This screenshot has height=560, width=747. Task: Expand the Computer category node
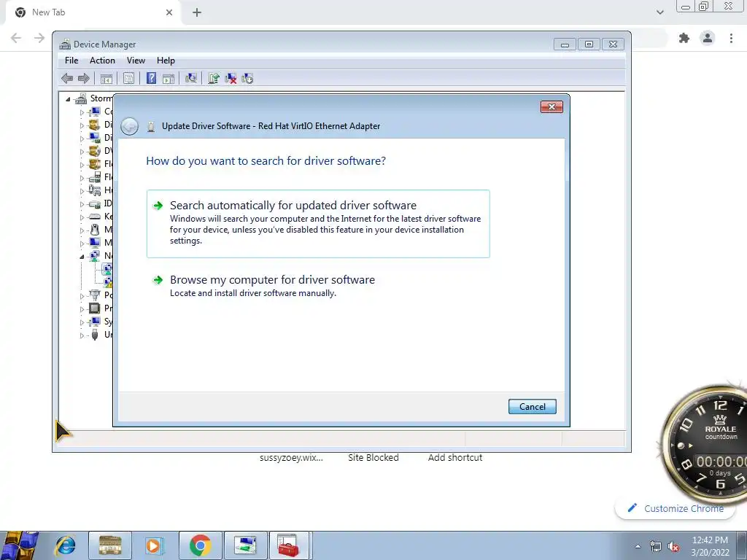[82, 112]
